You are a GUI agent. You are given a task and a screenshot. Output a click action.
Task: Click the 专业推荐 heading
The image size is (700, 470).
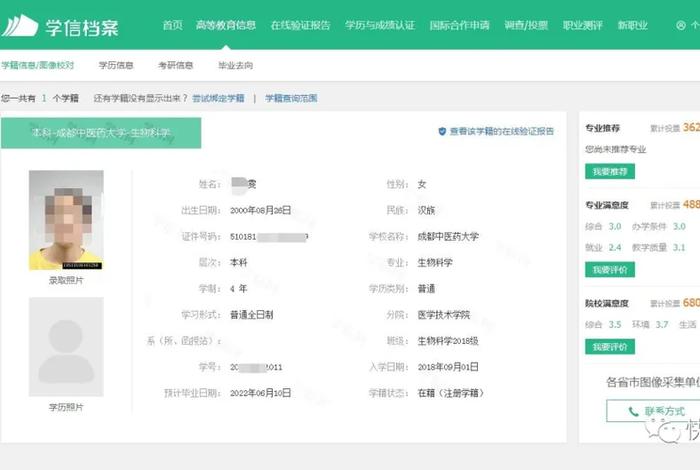602,128
